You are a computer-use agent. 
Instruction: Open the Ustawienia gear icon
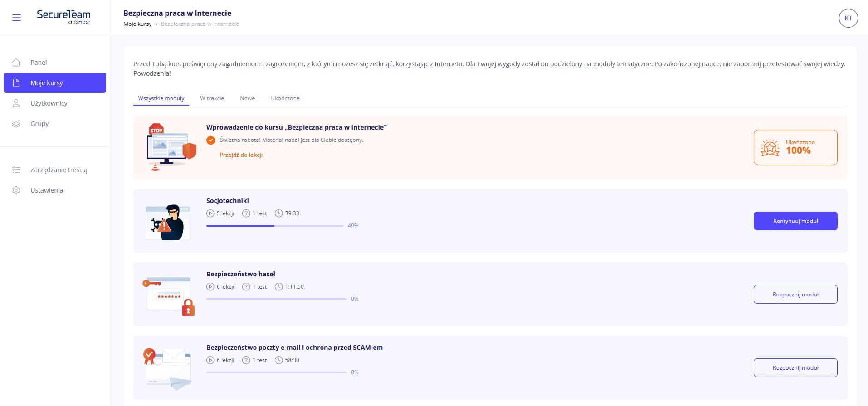coord(16,190)
